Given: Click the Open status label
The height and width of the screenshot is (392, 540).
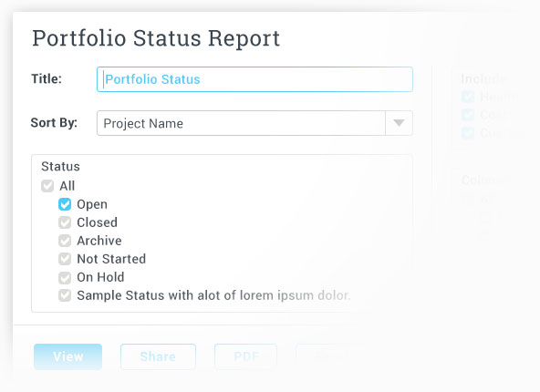Looking at the screenshot, I should click(x=92, y=204).
